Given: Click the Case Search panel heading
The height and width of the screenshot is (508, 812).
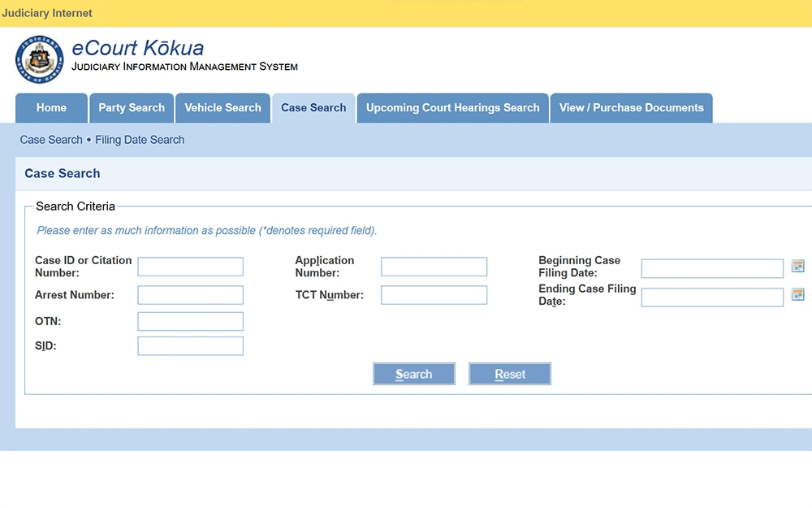Looking at the screenshot, I should (x=63, y=173).
